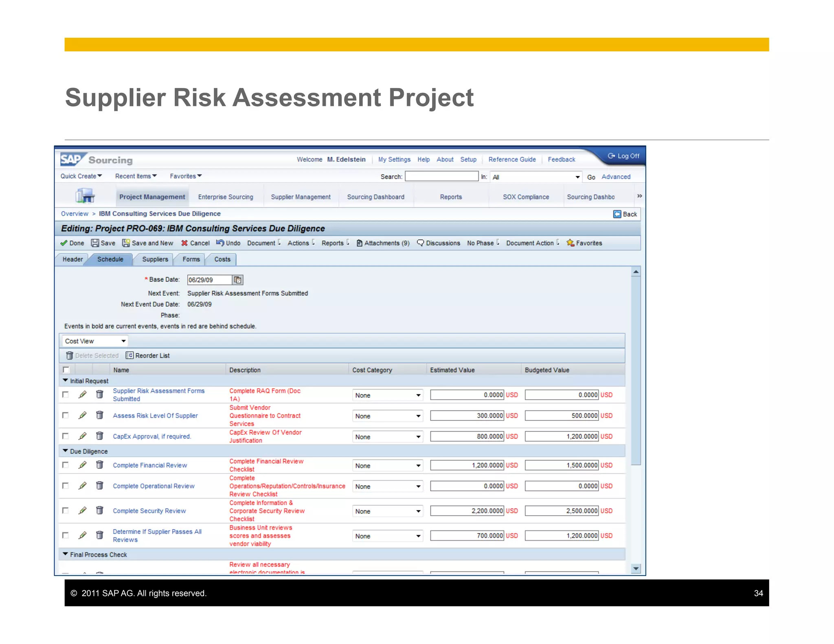The height and width of the screenshot is (644, 834).
Task: Click the scroll up arrow of vertical scrollbar
Action: (x=636, y=272)
